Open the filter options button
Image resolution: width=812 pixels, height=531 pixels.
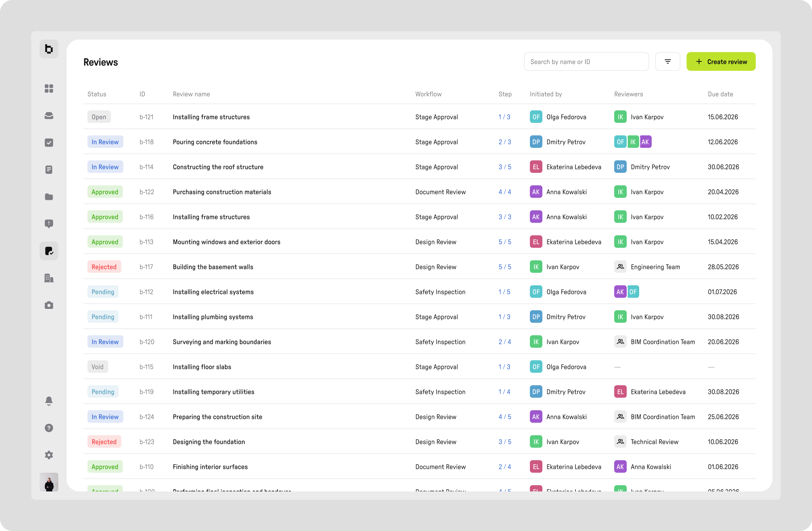(668, 61)
